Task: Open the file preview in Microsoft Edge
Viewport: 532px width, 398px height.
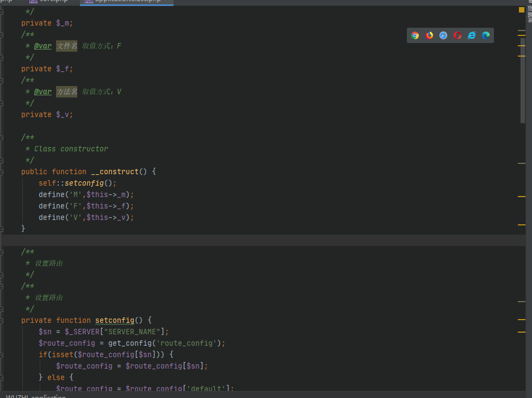Action: coord(486,35)
